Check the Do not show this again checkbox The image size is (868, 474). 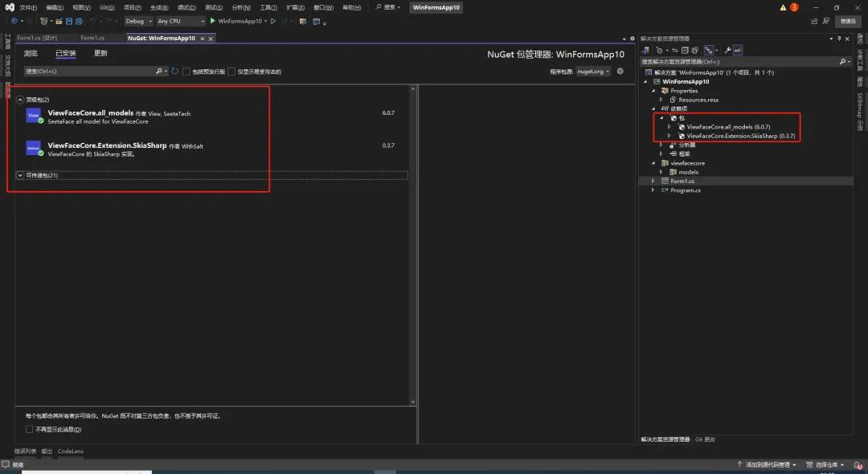point(30,429)
